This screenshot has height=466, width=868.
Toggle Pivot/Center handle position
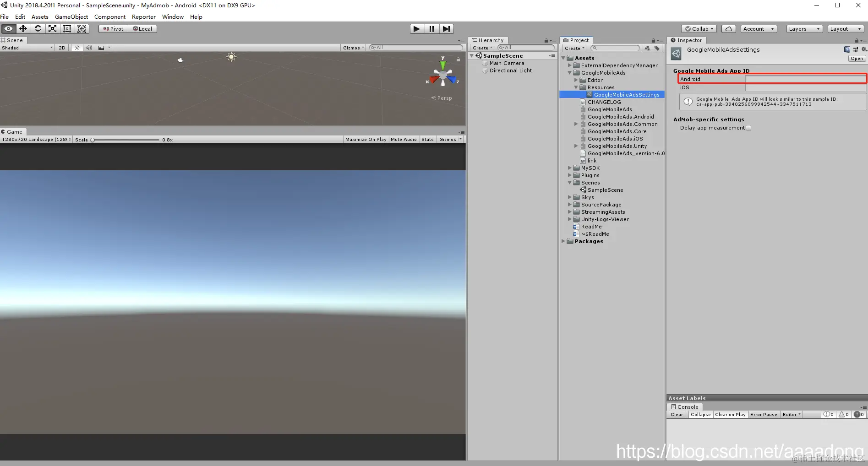coord(113,29)
